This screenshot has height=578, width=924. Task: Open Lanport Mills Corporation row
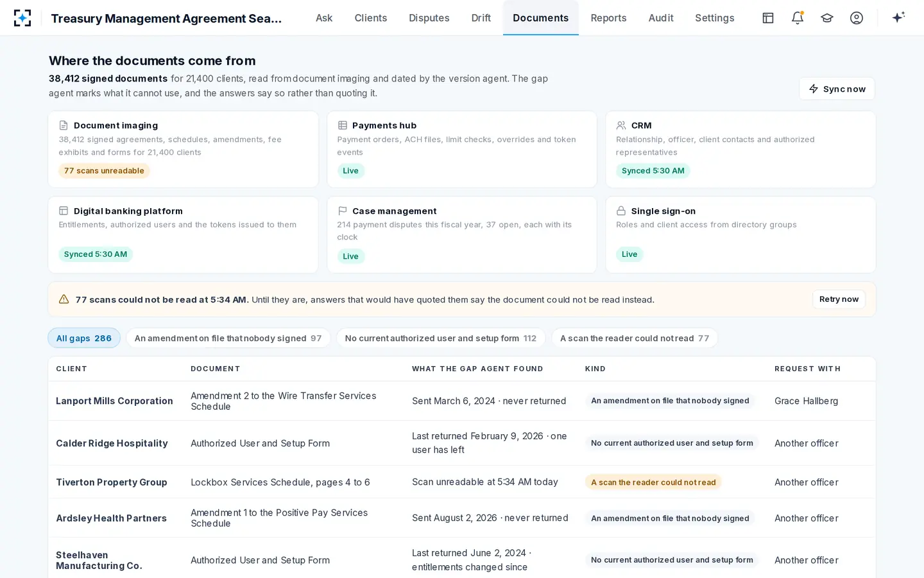click(462, 401)
